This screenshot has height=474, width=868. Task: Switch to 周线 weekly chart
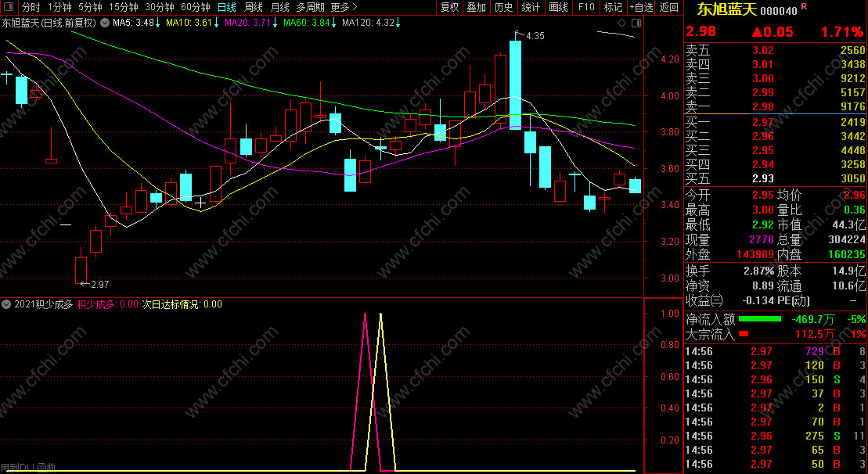pyautogui.click(x=253, y=7)
